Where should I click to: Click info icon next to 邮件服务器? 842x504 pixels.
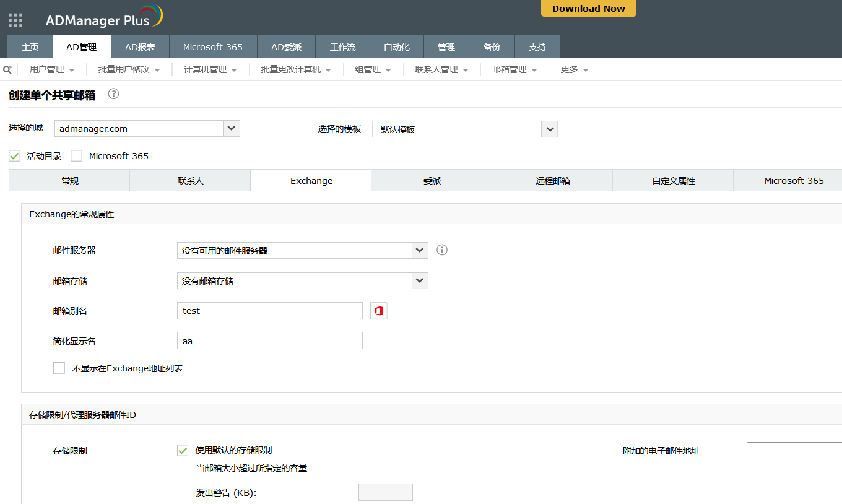pyautogui.click(x=441, y=250)
